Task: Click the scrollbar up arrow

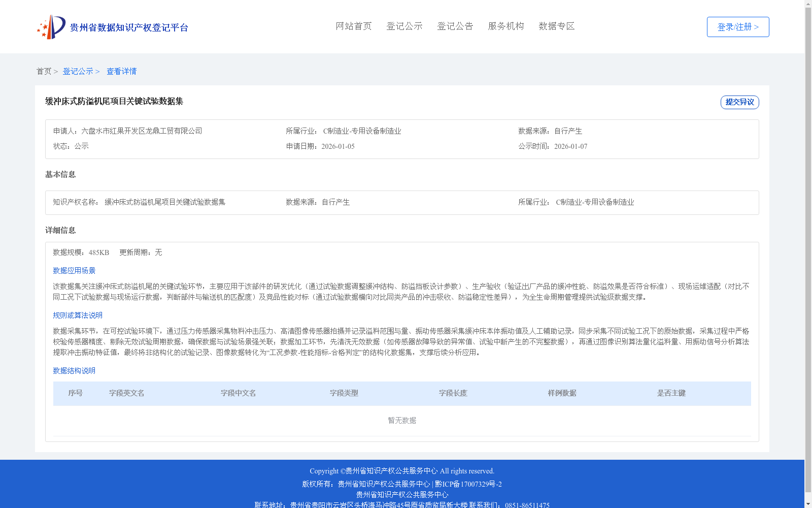Action: [808, 3]
